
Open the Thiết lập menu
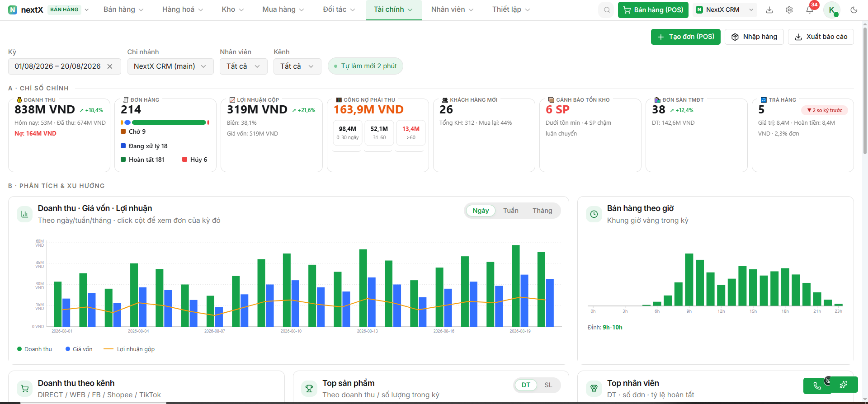(511, 9)
